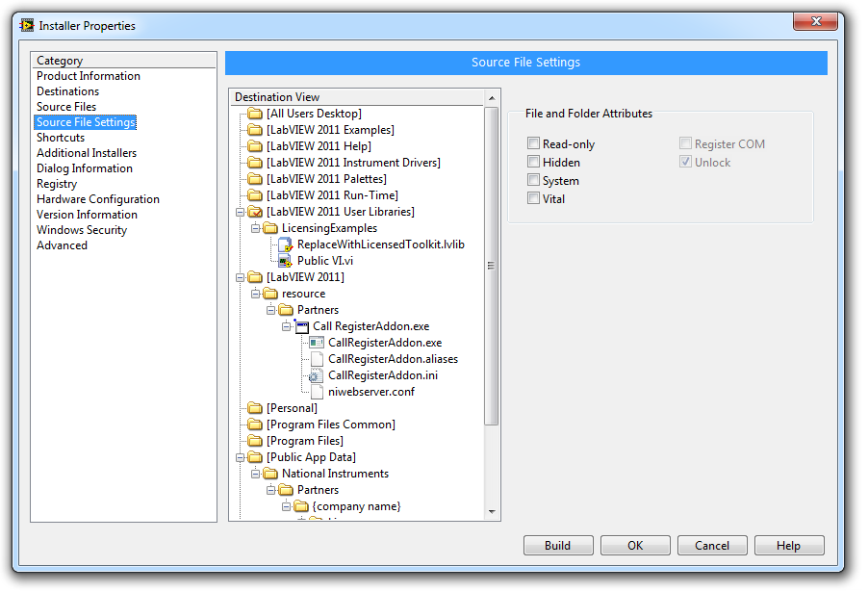Image resolution: width=868 pixels, height=592 pixels.
Task: Click the CallRegisterAddon.exe executable icon
Action: (x=317, y=343)
